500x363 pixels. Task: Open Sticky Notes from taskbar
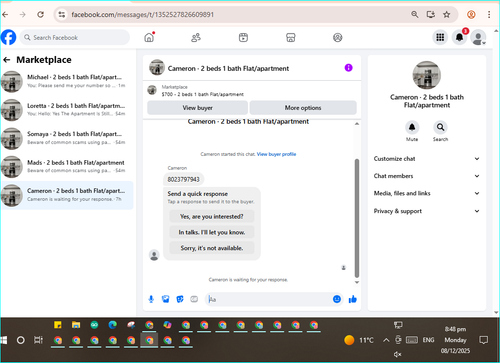[x=58, y=325]
